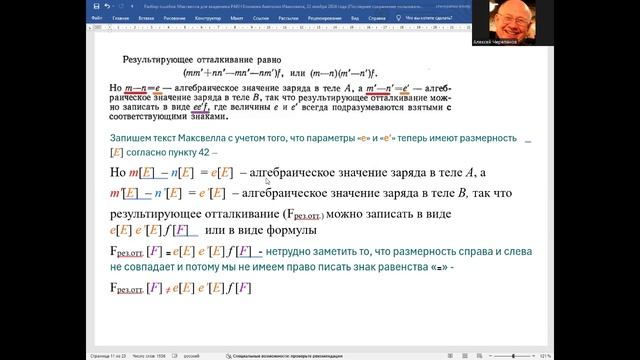Switch to the Рассылки ribbon tab

[x=288, y=18]
